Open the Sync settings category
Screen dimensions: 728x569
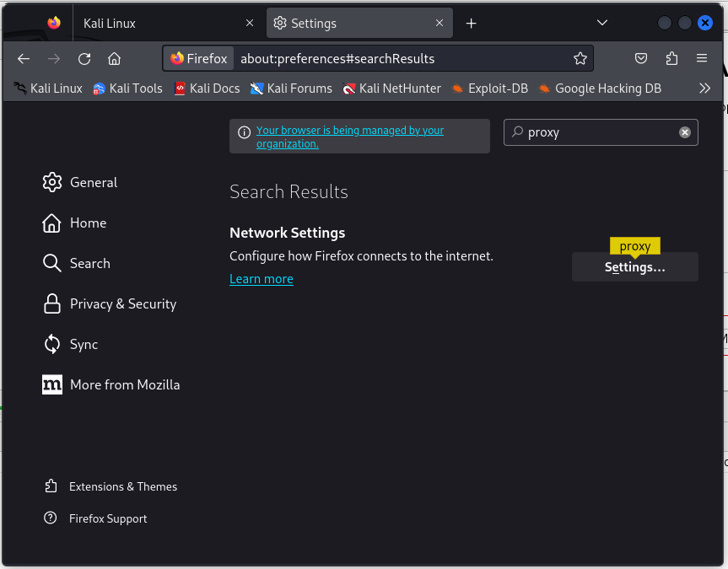[70, 345]
